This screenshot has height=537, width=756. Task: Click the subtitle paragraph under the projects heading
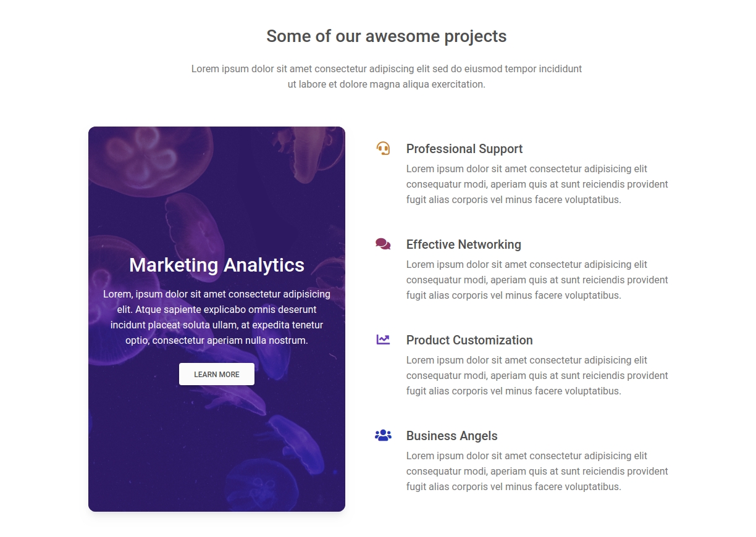click(387, 77)
